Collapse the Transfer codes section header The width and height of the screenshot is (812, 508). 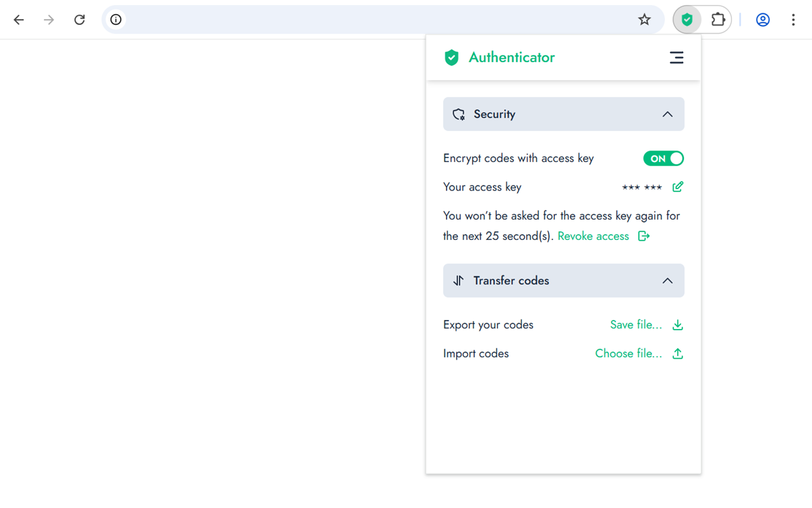click(563, 281)
